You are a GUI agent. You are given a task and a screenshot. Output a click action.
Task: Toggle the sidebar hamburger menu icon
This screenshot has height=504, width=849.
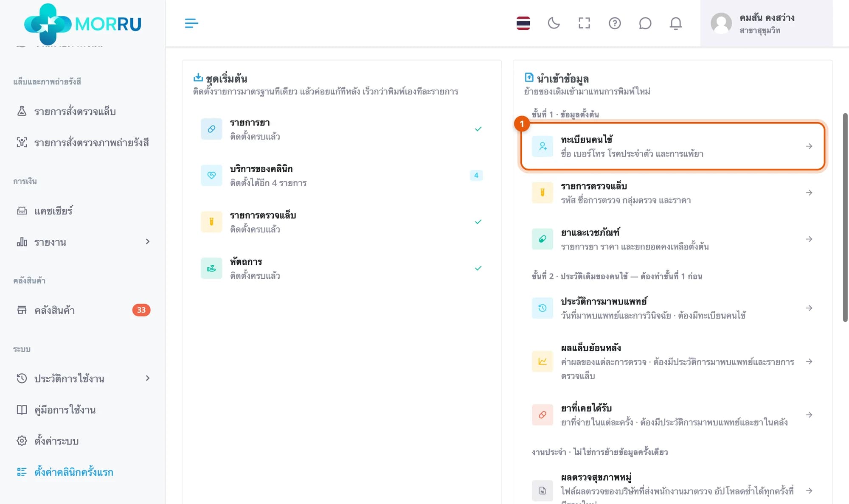(191, 23)
